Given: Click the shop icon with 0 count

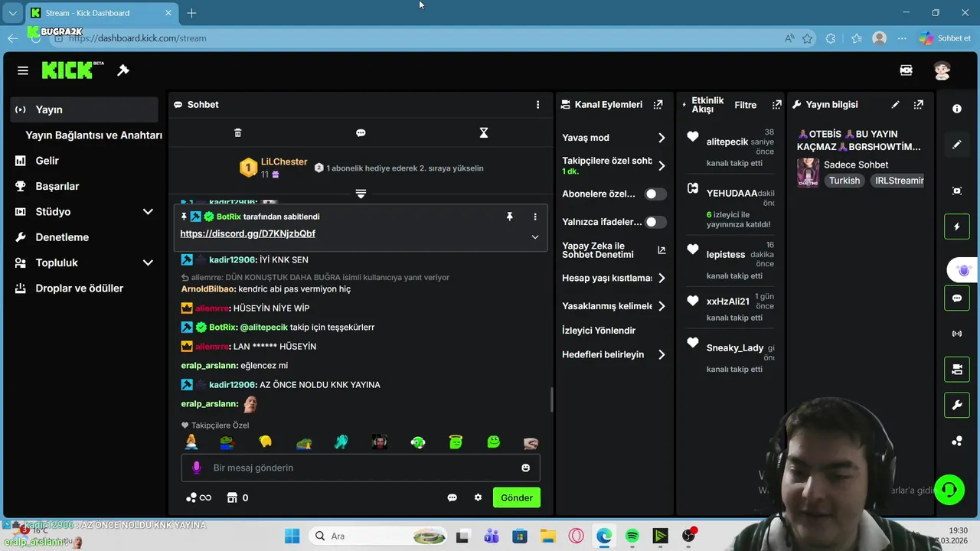Looking at the screenshot, I should point(237,497).
